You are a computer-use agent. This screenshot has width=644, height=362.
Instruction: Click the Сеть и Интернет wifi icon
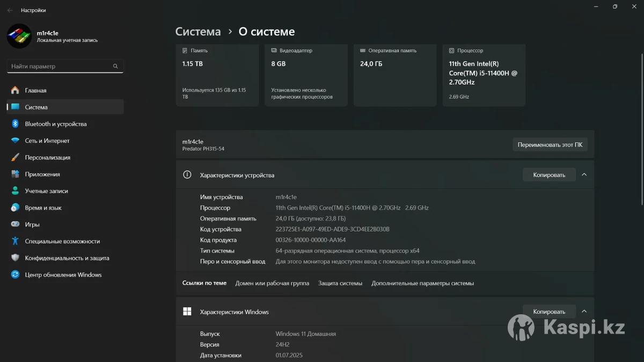(15, 141)
